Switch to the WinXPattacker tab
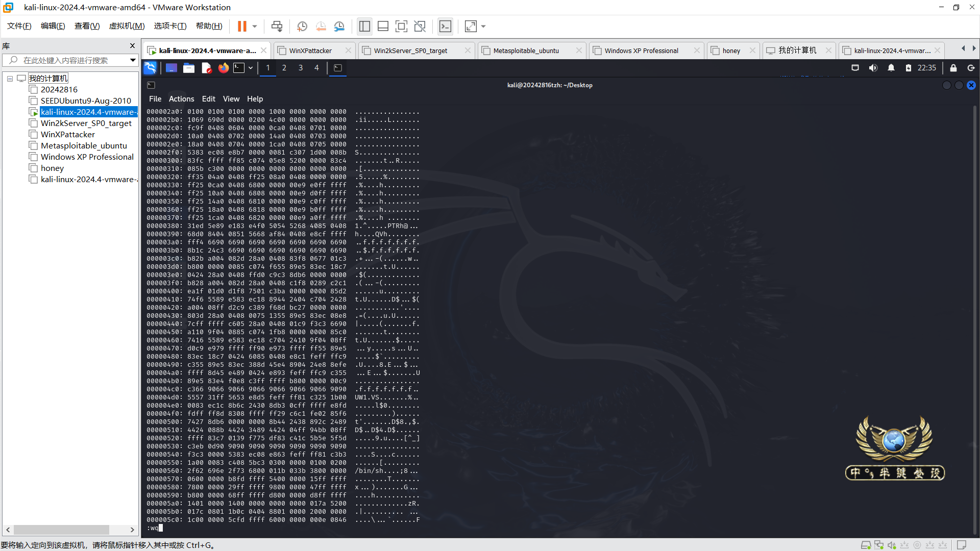The height and width of the screenshot is (551, 980). tap(310, 51)
